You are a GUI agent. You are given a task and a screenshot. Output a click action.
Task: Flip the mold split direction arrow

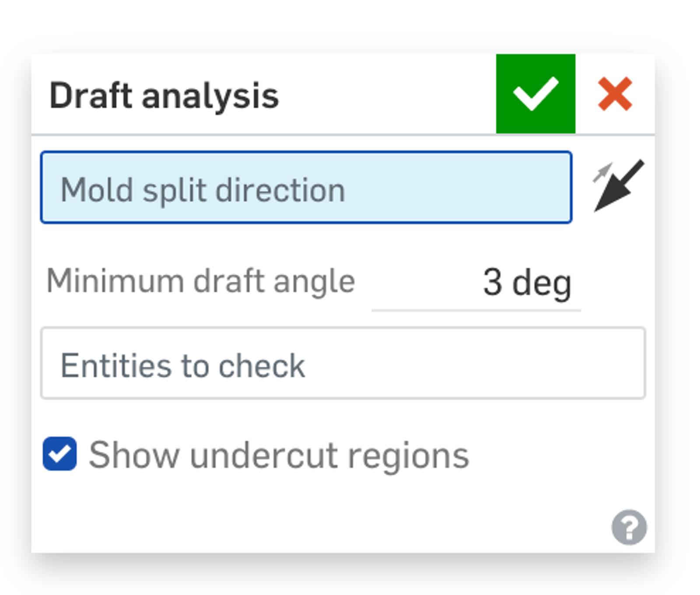618,186
